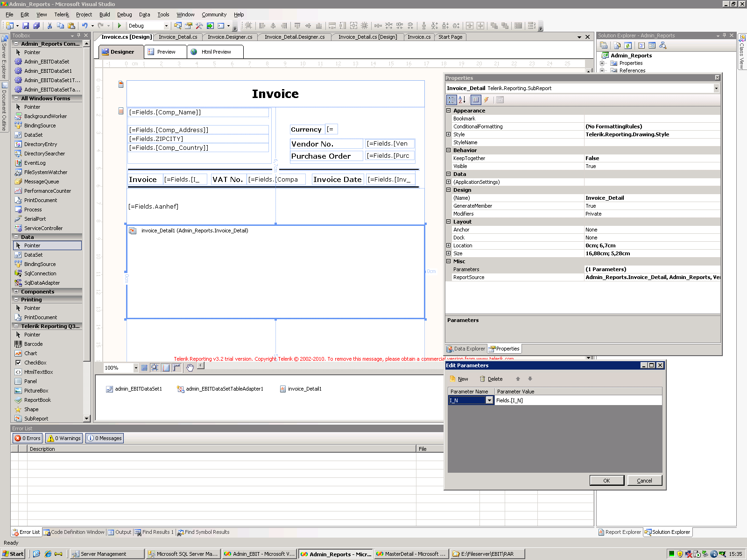Screen dimensions: 747x560
Task: Click Delete in the Edit Parameters dialog
Action: [x=491, y=379]
